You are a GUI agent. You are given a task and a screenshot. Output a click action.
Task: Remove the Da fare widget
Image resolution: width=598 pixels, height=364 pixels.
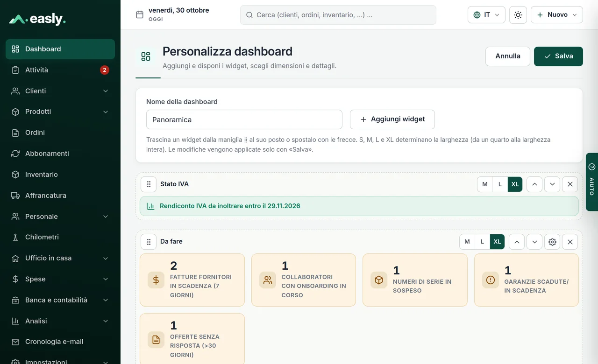[570, 242]
